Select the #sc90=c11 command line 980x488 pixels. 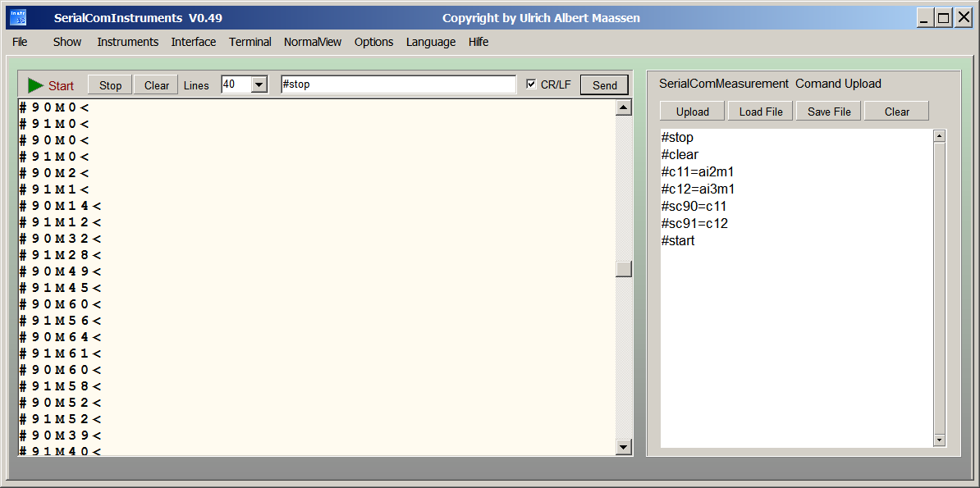click(694, 206)
